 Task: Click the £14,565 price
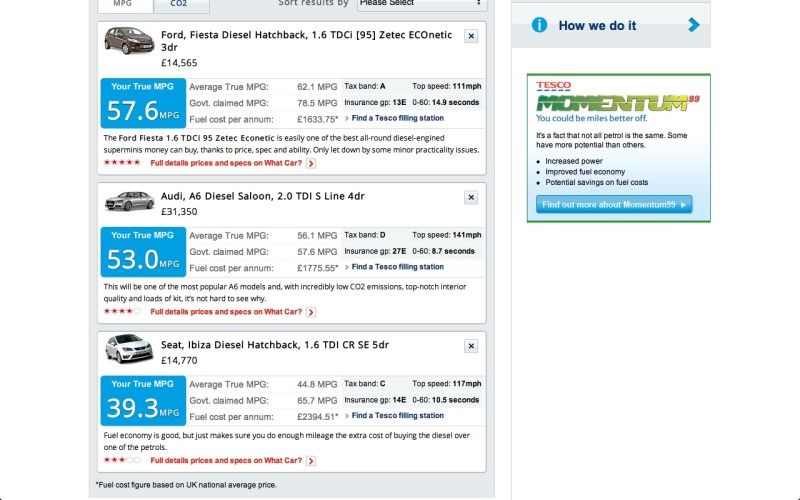pos(179,63)
